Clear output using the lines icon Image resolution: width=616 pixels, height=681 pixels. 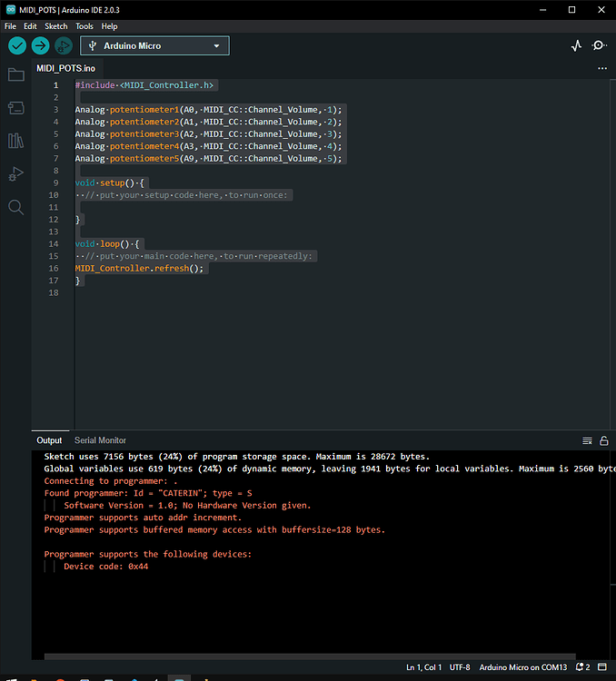tap(587, 440)
